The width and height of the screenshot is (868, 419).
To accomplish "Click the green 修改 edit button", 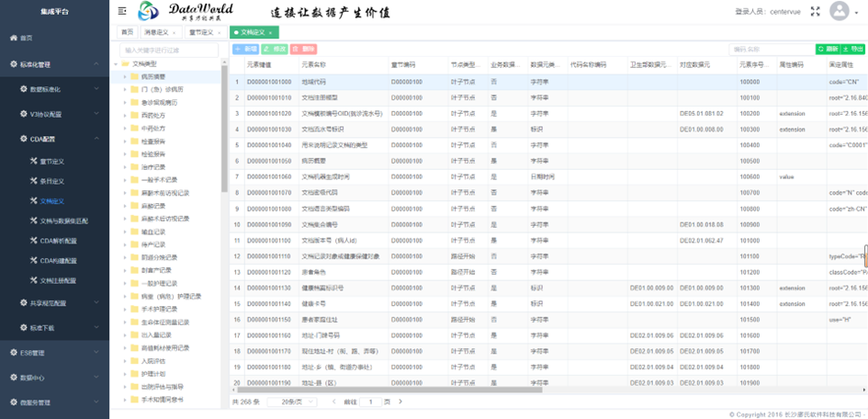I will 275,50.
